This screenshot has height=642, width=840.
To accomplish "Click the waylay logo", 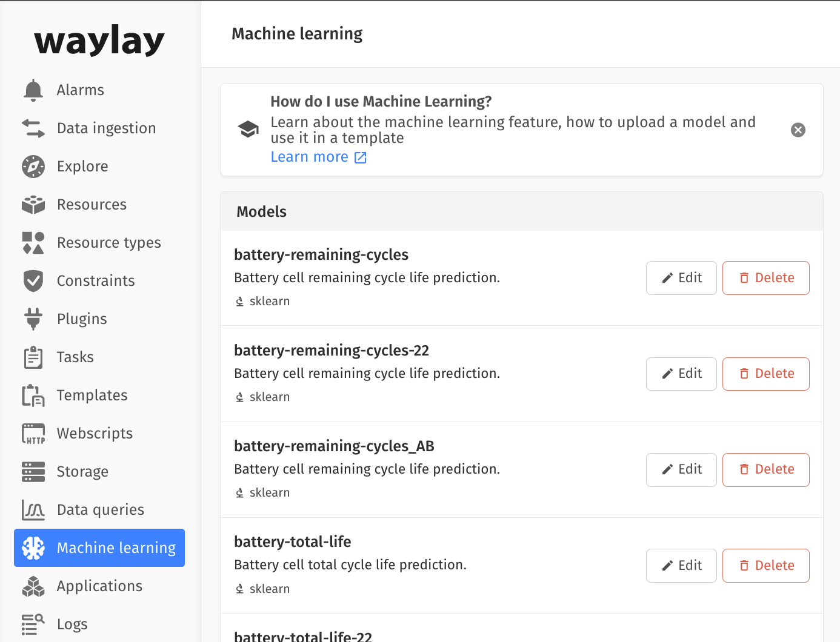I will pyautogui.click(x=99, y=39).
